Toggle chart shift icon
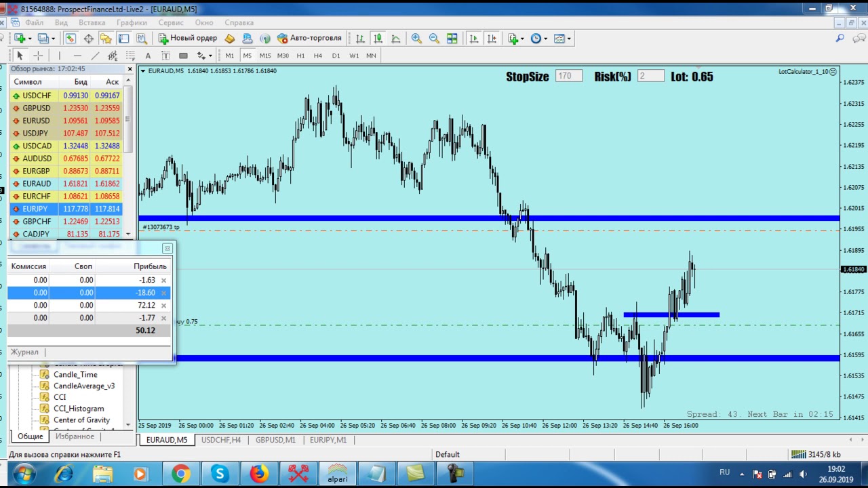The width and height of the screenshot is (868, 488). (x=492, y=39)
